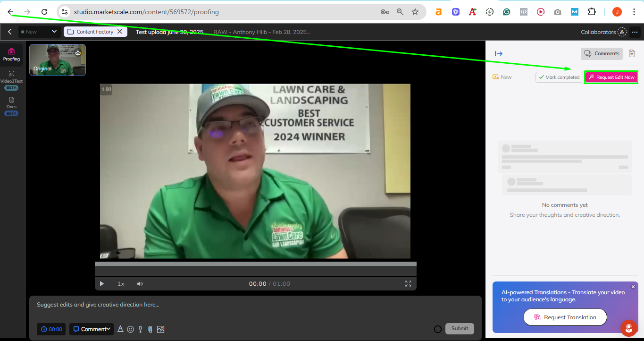The height and width of the screenshot is (341, 644).
Task: Click the title Test upload June 30, 2025
Action: [x=169, y=32]
